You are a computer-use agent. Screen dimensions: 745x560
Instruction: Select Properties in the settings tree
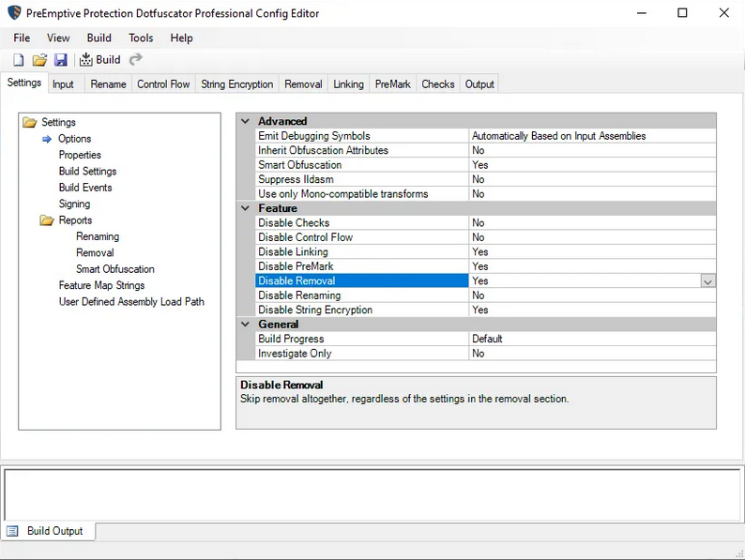[x=80, y=155]
